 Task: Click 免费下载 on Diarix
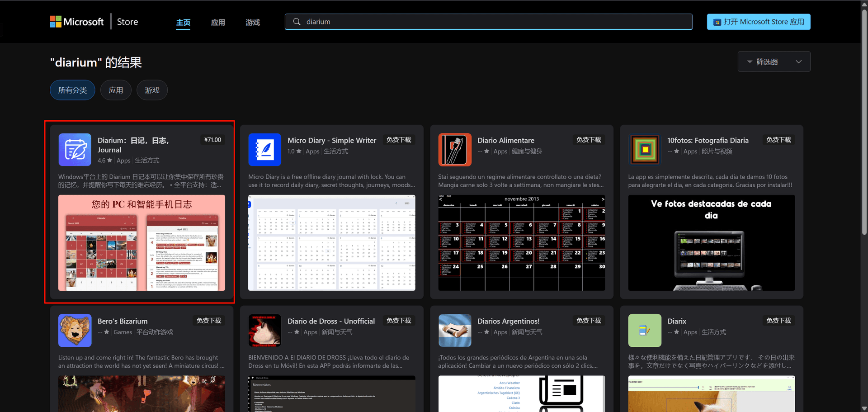778,320
